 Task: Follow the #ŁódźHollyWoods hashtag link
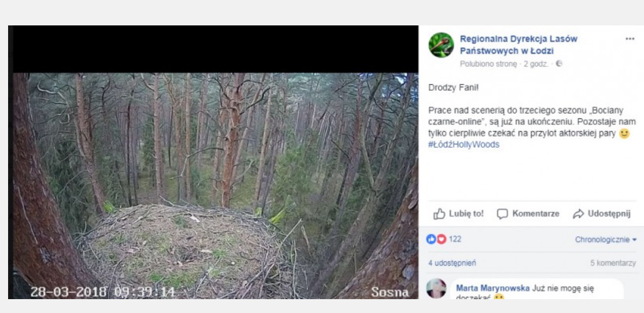(464, 144)
